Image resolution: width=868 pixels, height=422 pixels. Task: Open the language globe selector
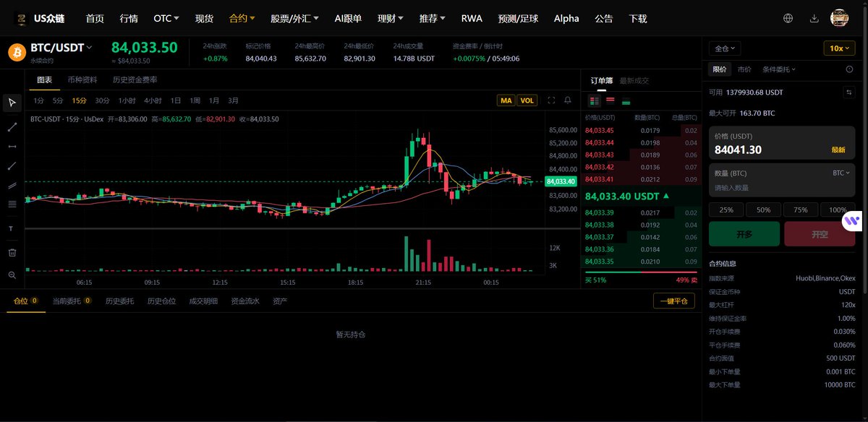tap(788, 18)
